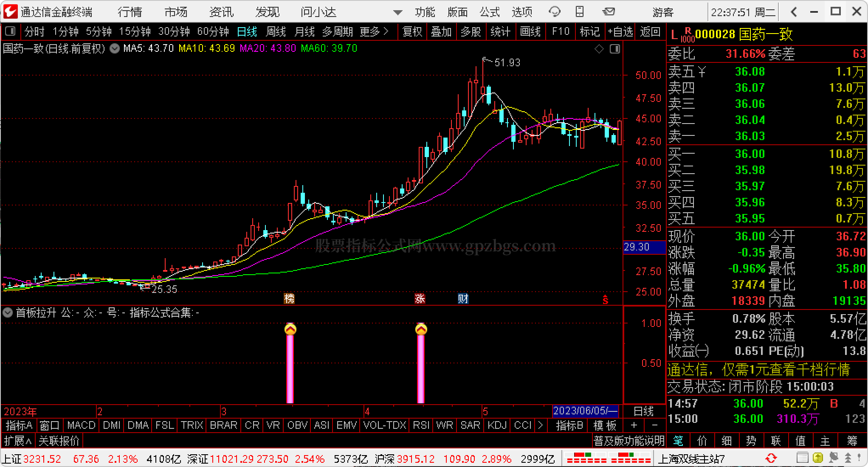
Task: Click the 画线 drawing tool button
Action: pyautogui.click(x=530, y=31)
